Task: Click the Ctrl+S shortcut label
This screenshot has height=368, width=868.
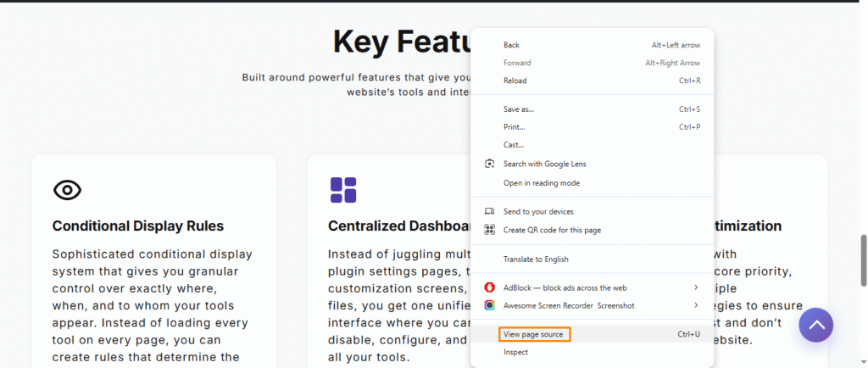Action: [690, 109]
